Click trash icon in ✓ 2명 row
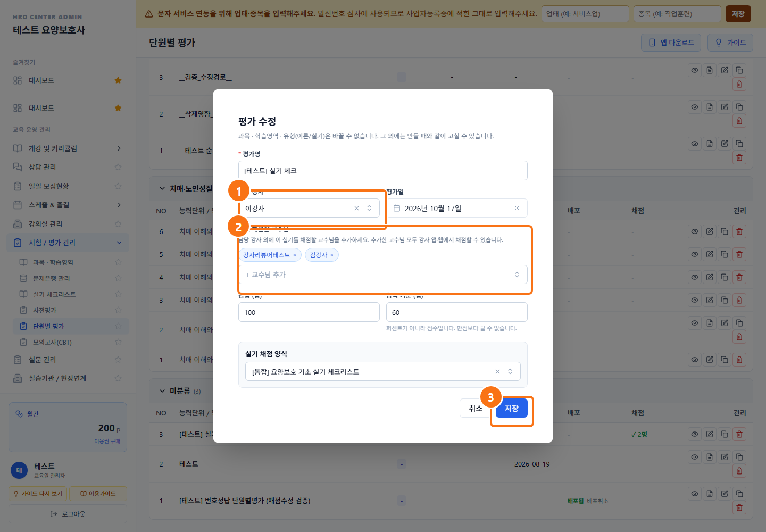The width and height of the screenshot is (766, 532). pyautogui.click(x=739, y=434)
